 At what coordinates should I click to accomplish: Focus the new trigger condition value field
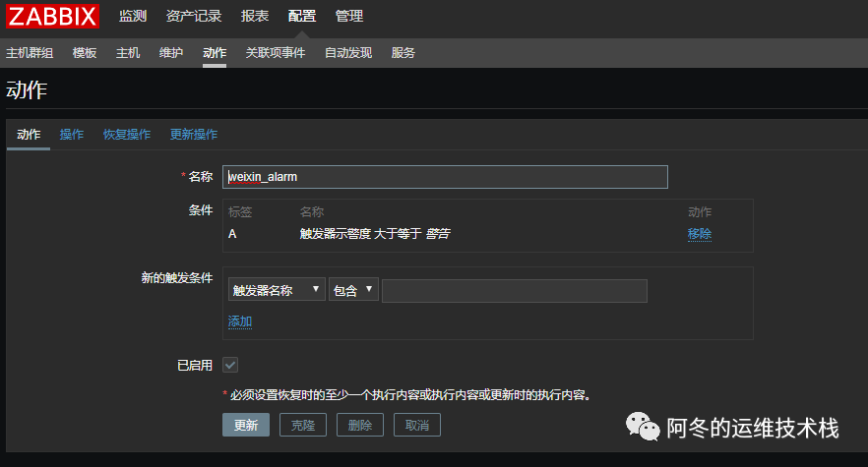tap(515, 291)
